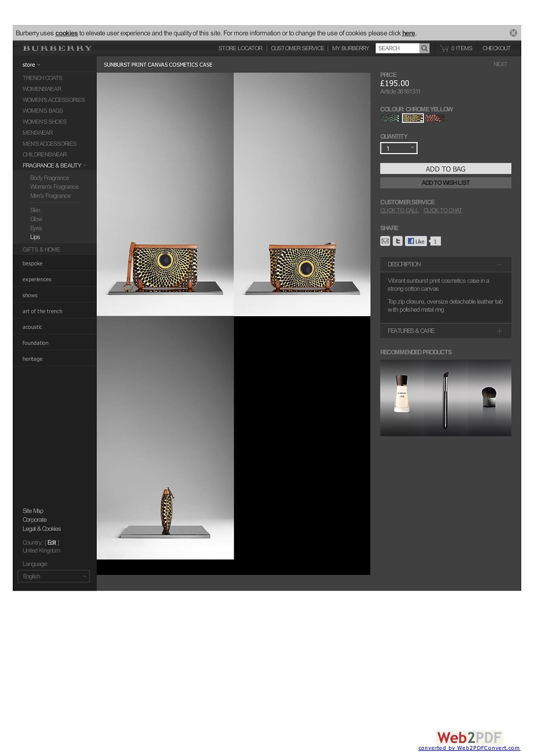Click Add to Wish List button
Image resolution: width=534 pixels, height=756 pixels.
pyautogui.click(x=446, y=183)
